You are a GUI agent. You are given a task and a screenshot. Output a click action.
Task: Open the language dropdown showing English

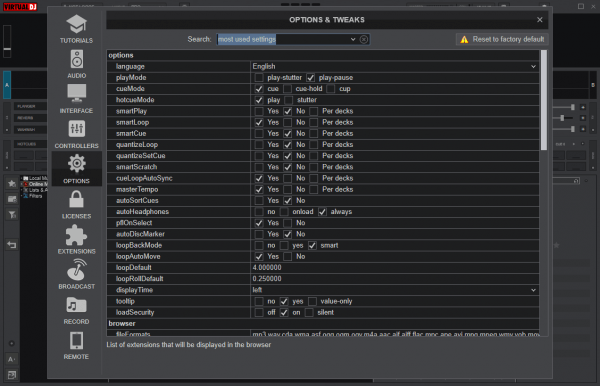click(x=395, y=67)
